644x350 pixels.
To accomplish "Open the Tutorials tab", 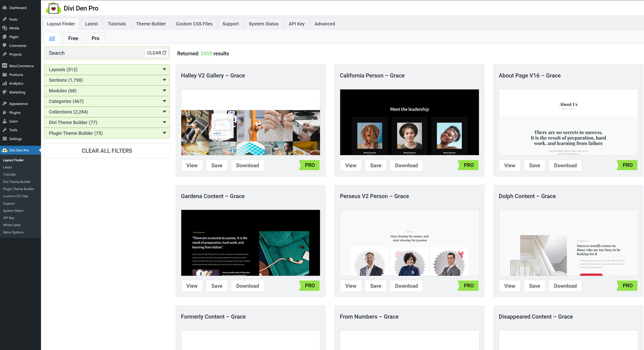I will click(x=117, y=24).
